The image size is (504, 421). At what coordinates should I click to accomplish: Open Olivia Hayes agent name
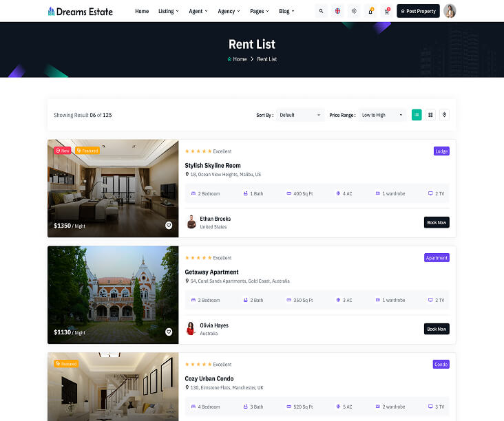[214, 325]
